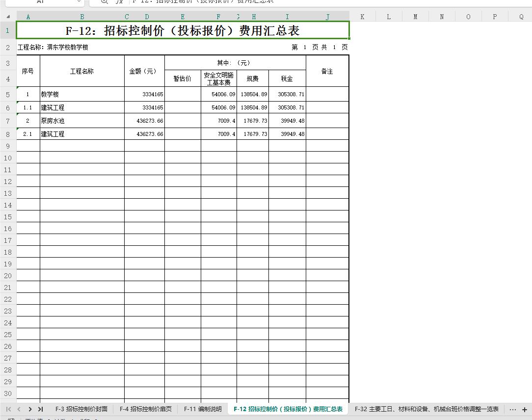Select the 金额（元） header cell
The image size is (532, 420).
(145, 71)
